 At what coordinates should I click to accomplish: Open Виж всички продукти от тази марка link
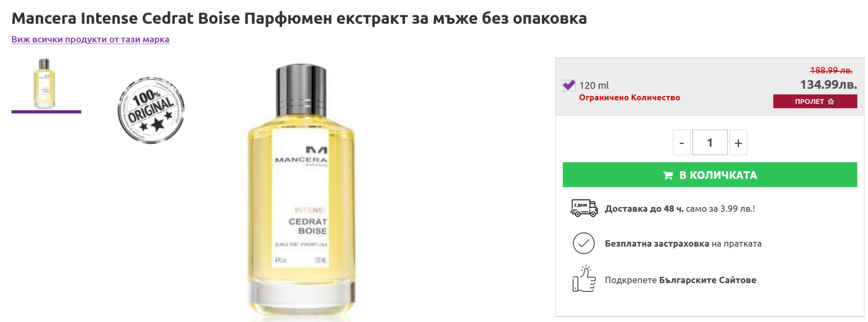(x=90, y=39)
